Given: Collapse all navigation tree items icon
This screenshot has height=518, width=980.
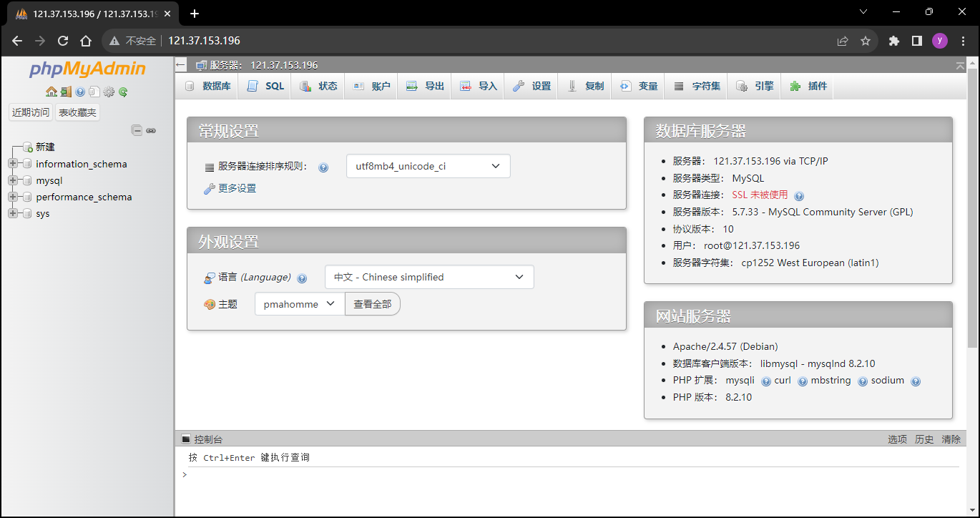Looking at the screenshot, I should pos(137,130).
